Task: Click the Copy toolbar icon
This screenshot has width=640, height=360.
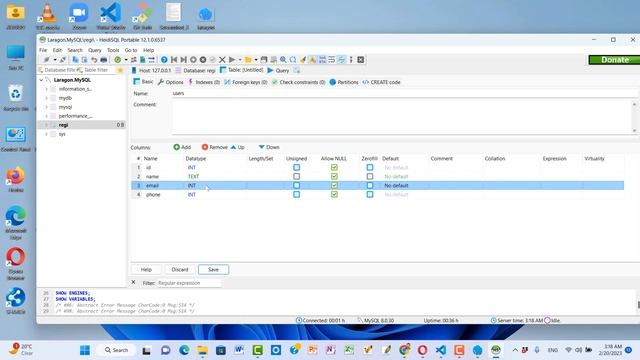Action: [x=75, y=60]
